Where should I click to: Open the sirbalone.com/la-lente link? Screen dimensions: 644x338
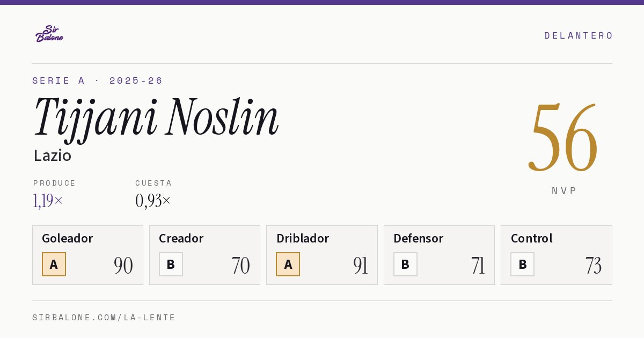pos(104,318)
